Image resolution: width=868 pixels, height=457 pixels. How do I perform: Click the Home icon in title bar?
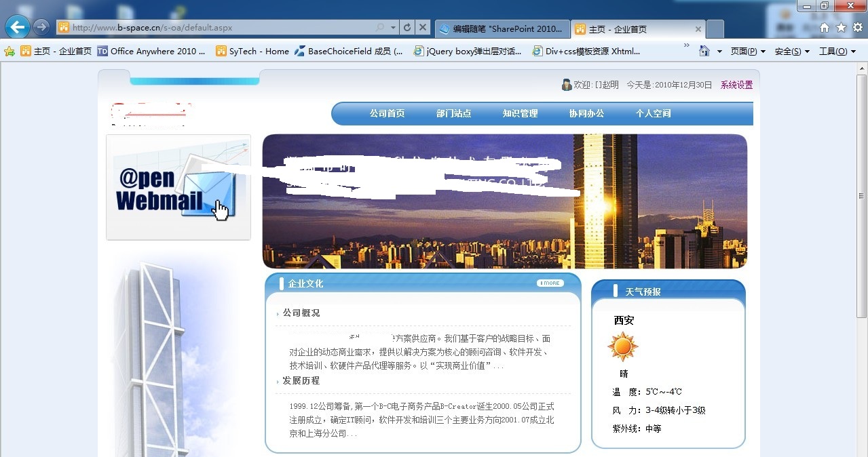825,28
